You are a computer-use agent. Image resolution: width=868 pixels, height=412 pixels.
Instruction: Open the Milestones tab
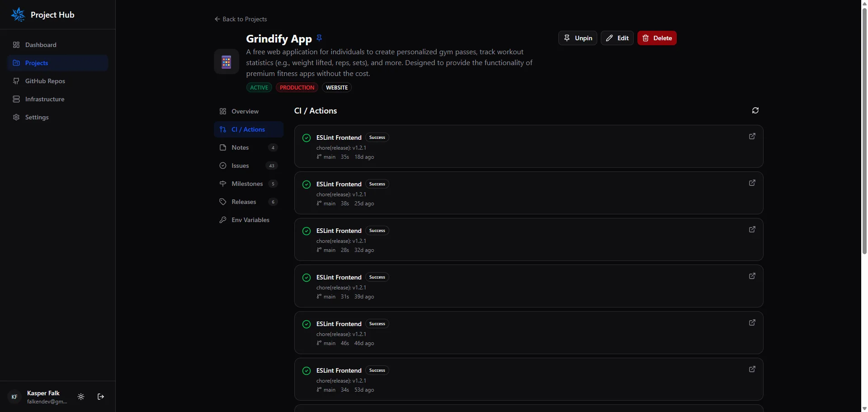coord(249,184)
